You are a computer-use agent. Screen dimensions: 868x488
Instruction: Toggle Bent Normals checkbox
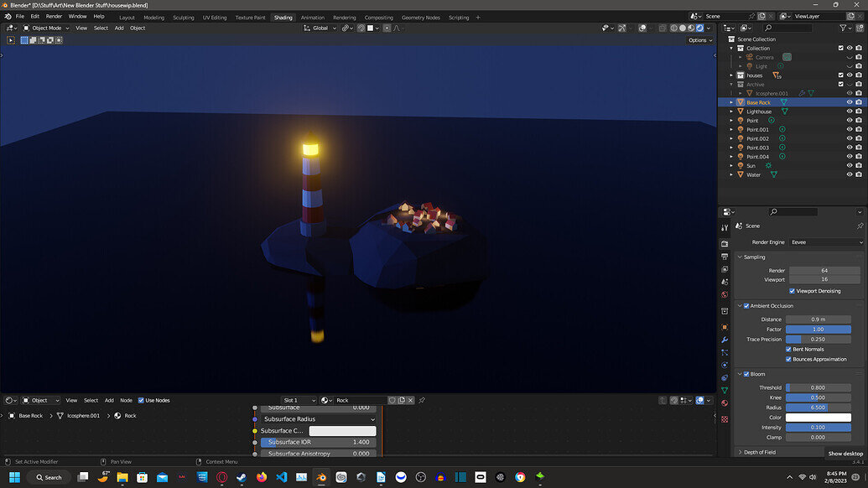click(788, 349)
